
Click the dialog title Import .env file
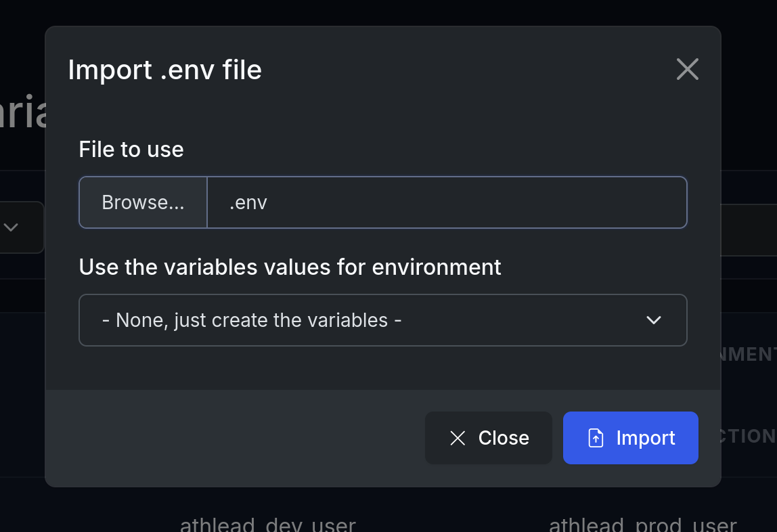(164, 70)
